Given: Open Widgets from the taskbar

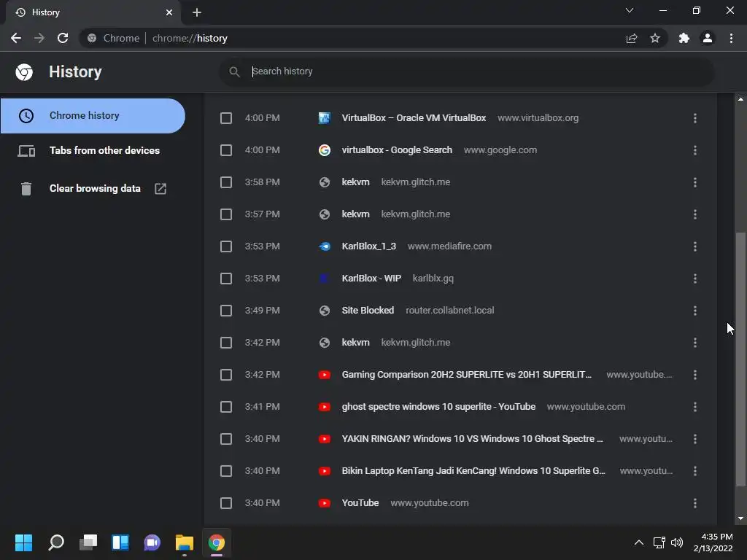Looking at the screenshot, I should (120, 542).
